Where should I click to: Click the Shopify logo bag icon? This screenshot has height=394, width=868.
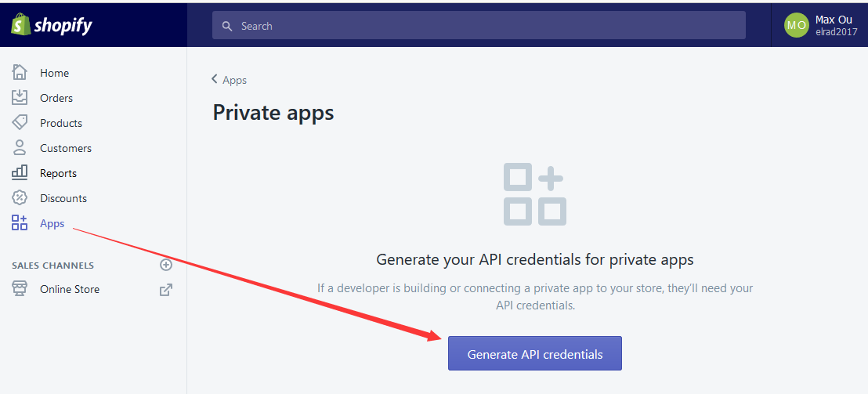20,25
